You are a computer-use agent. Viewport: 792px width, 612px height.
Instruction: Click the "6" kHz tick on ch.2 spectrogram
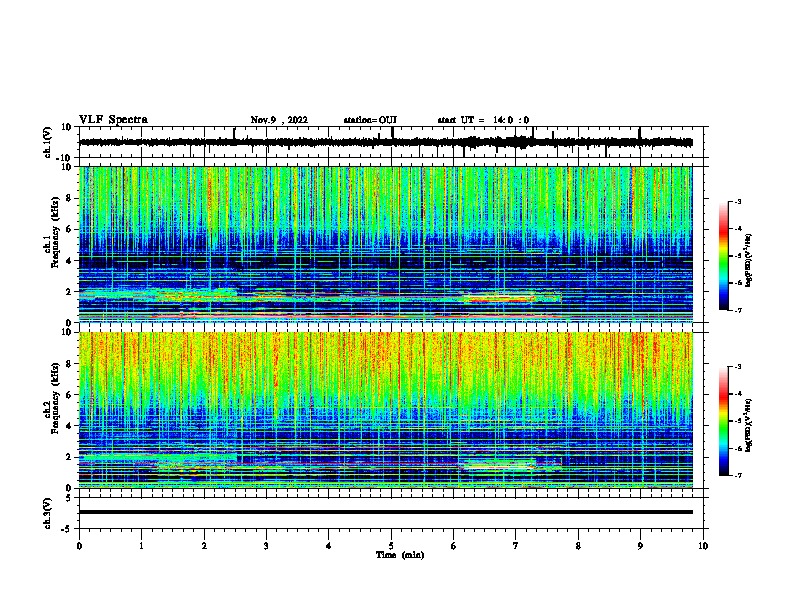69,395
